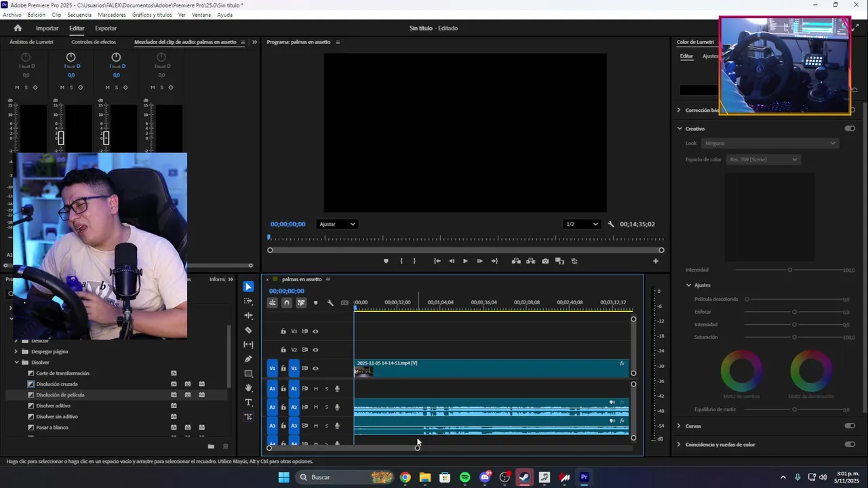Step forward one frame
868x488 pixels.
coord(479,261)
